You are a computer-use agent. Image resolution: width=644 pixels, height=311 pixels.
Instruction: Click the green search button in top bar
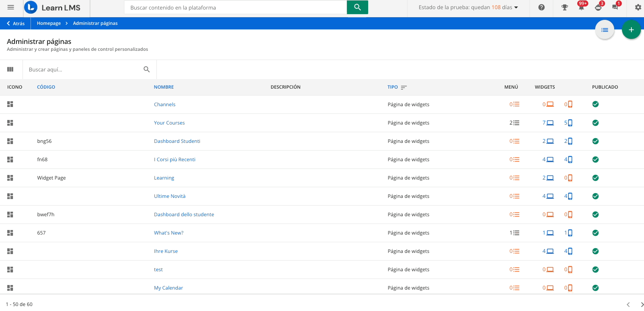pyautogui.click(x=357, y=7)
